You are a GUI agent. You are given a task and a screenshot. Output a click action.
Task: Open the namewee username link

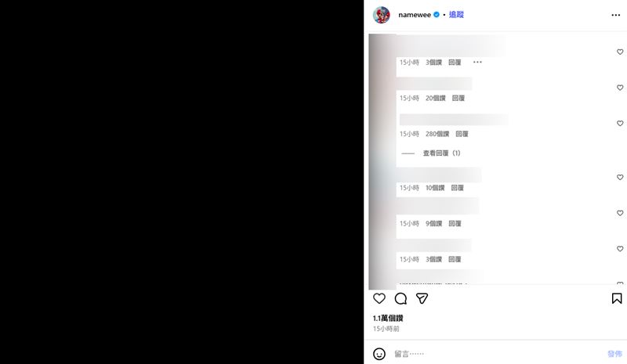click(415, 15)
